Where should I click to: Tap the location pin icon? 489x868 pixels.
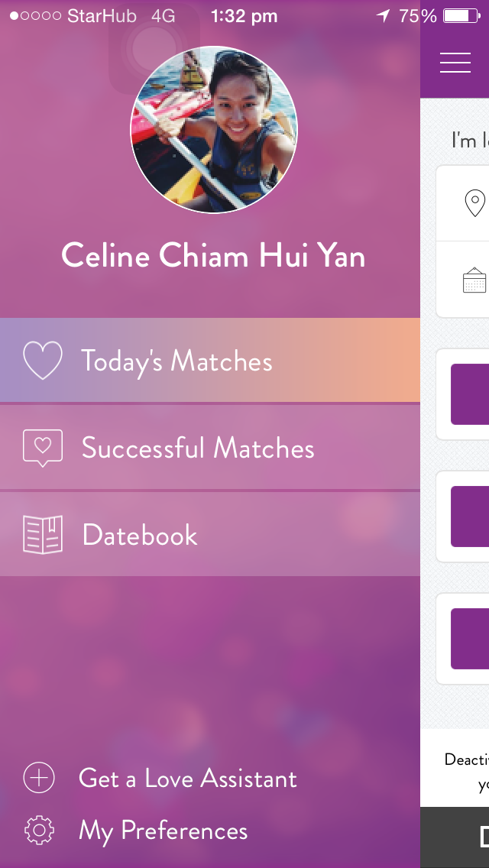(474, 202)
